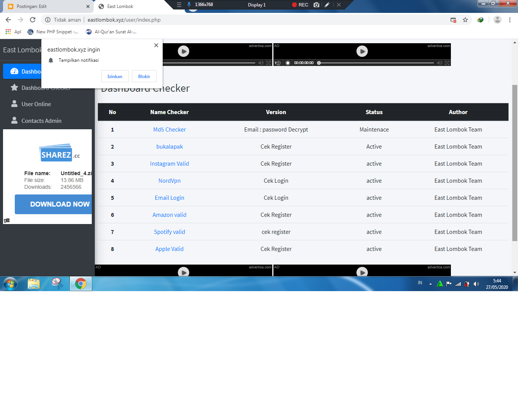Reload the East Lombok page
This screenshot has width=518, height=420.
(x=33, y=20)
